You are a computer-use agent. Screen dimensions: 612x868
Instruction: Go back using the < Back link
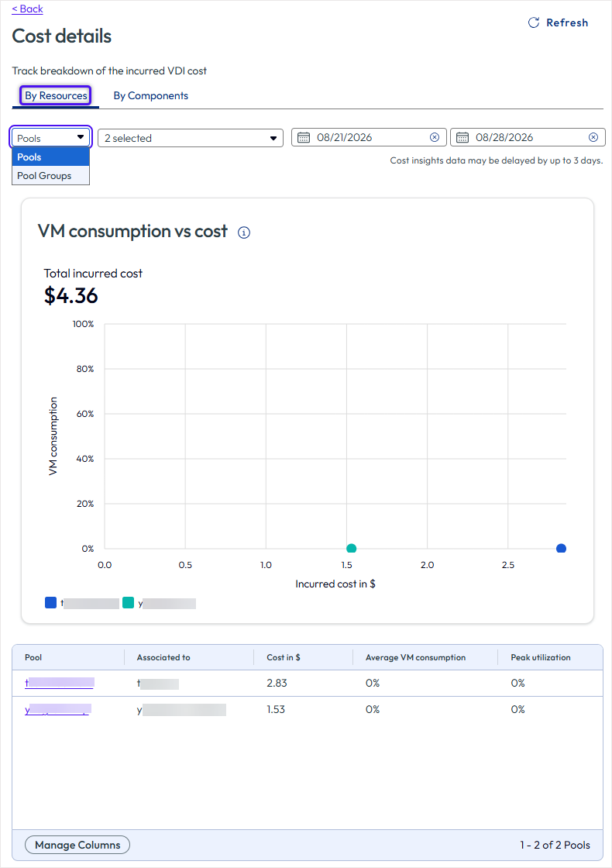tap(27, 9)
